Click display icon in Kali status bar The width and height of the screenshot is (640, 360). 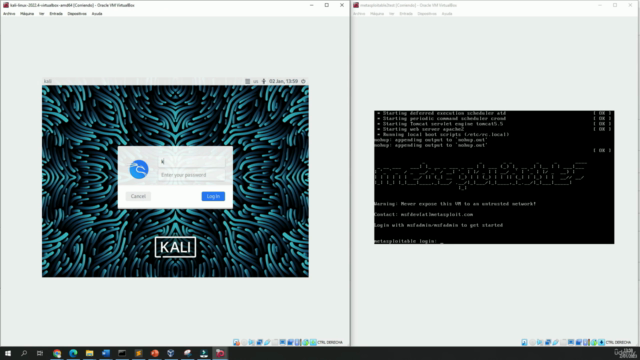click(282, 342)
